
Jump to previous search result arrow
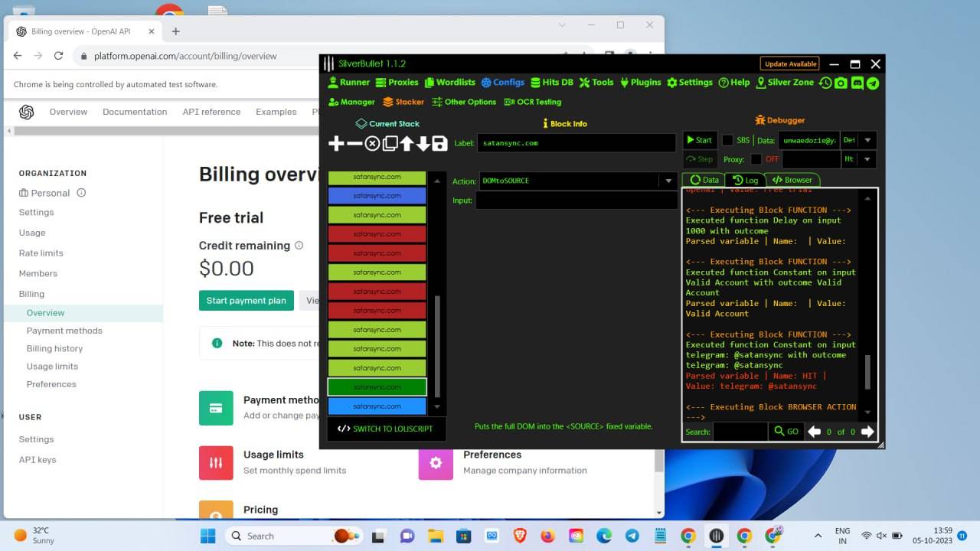pos(815,432)
